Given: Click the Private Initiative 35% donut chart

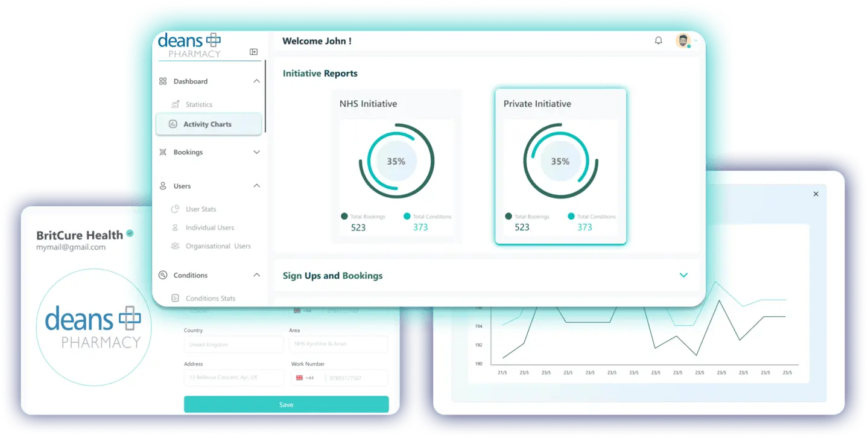Looking at the screenshot, I should pos(560,161).
